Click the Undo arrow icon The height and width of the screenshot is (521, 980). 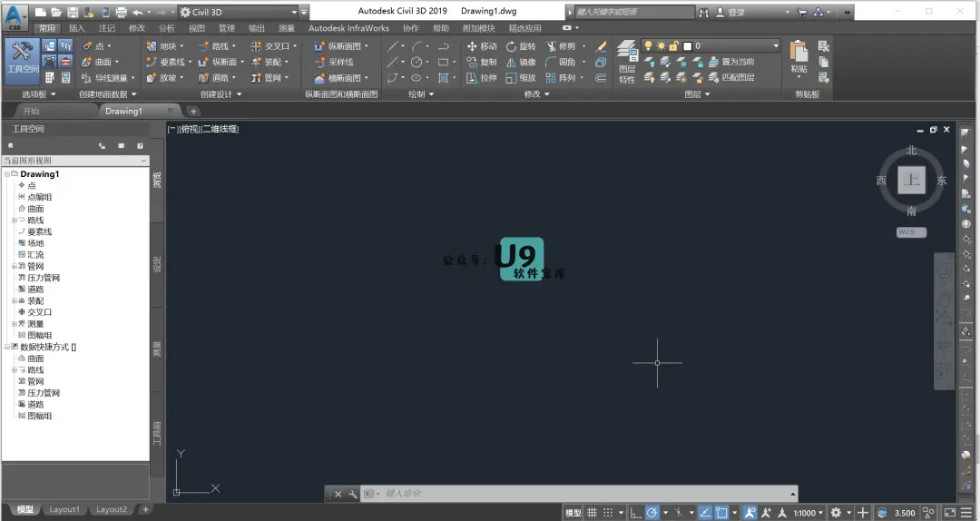pyautogui.click(x=137, y=12)
